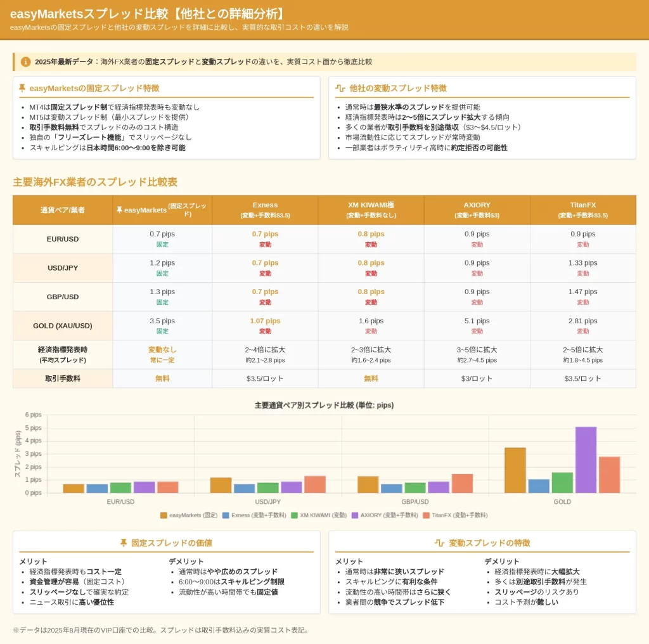
Task: Click the 2~4倍に拡大 cell under Exness
Action: (266, 355)
